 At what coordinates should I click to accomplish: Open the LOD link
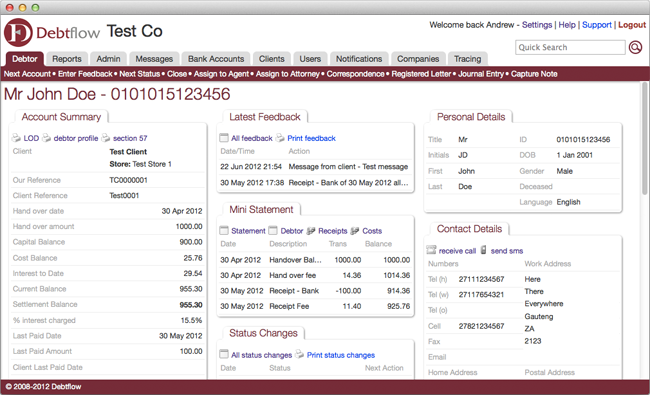point(31,138)
